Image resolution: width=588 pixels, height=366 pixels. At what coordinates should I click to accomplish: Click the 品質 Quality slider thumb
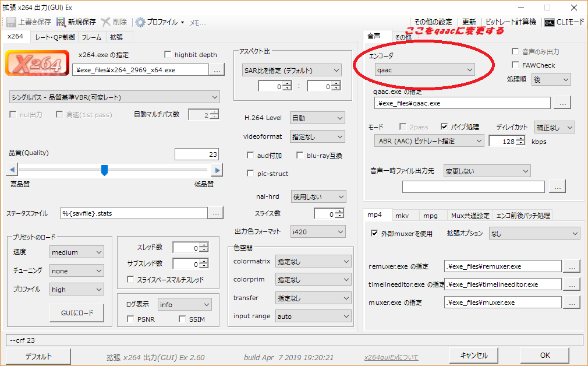[105, 170]
